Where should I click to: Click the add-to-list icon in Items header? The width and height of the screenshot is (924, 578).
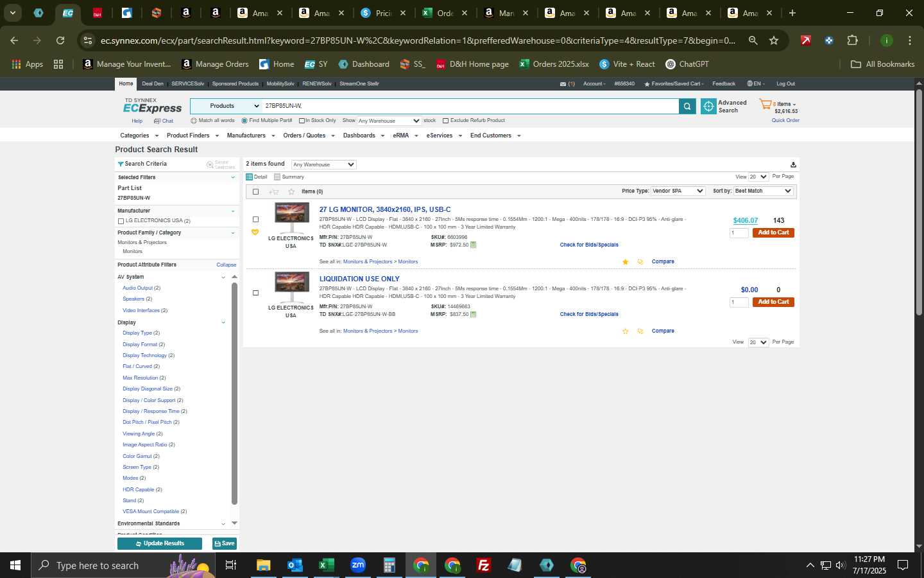click(274, 191)
